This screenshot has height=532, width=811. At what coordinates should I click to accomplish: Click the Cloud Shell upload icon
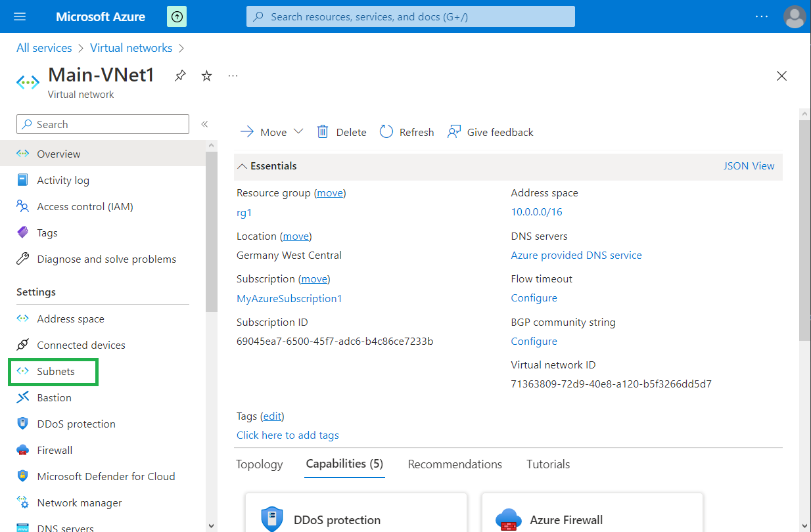177,16
